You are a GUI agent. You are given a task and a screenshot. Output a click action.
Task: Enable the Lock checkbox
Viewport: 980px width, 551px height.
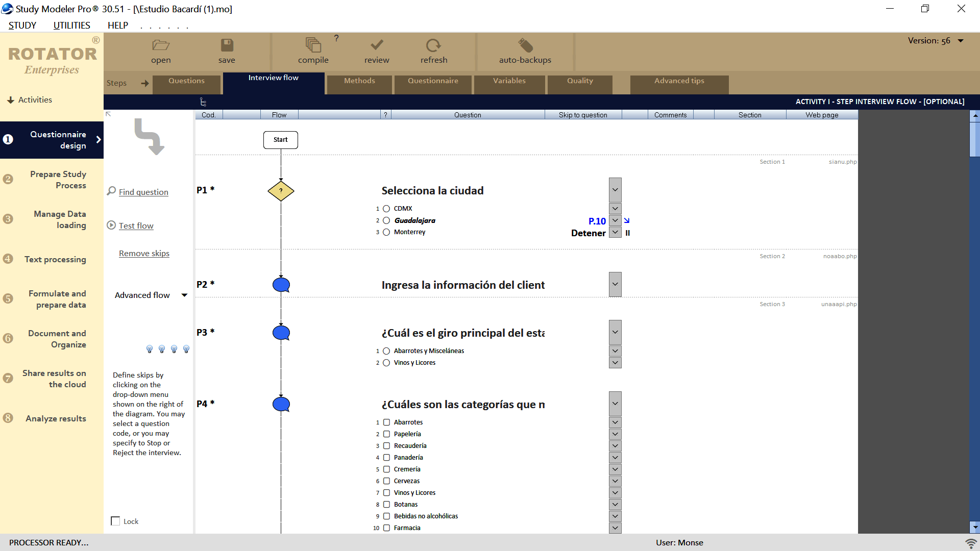click(x=115, y=521)
